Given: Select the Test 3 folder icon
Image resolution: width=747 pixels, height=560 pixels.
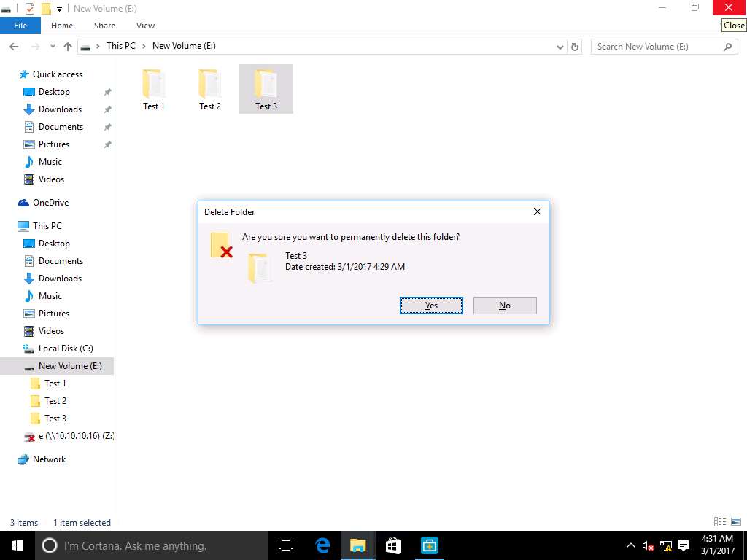Looking at the screenshot, I should click(x=266, y=90).
